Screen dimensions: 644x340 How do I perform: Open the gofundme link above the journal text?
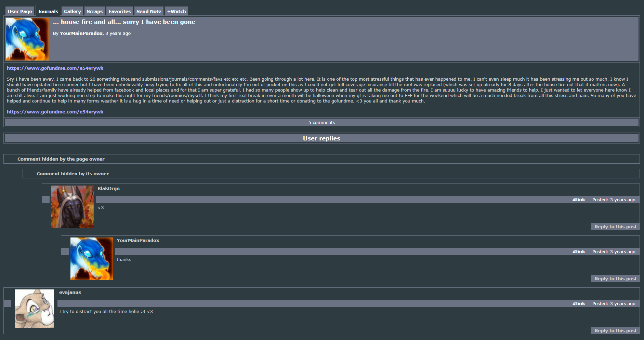(55, 68)
